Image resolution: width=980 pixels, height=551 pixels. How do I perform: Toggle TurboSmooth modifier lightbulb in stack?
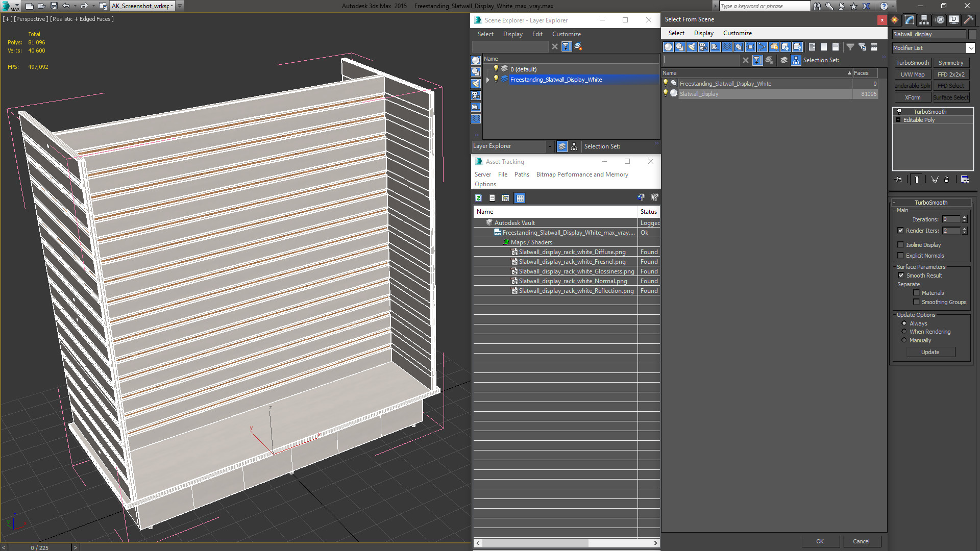tap(899, 112)
